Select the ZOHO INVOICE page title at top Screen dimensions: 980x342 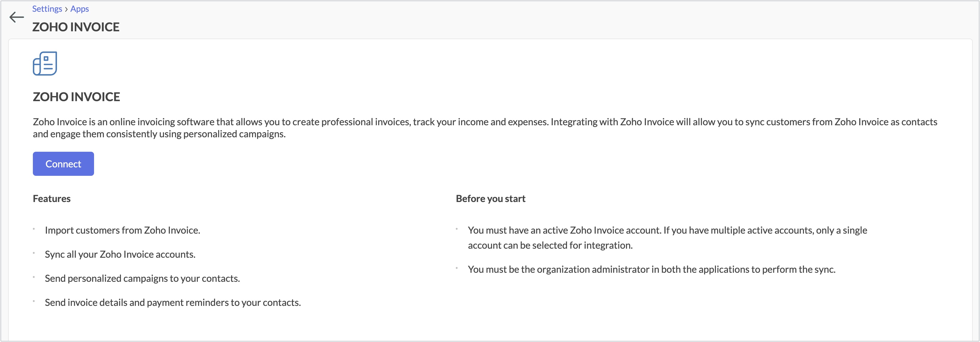coord(76,27)
